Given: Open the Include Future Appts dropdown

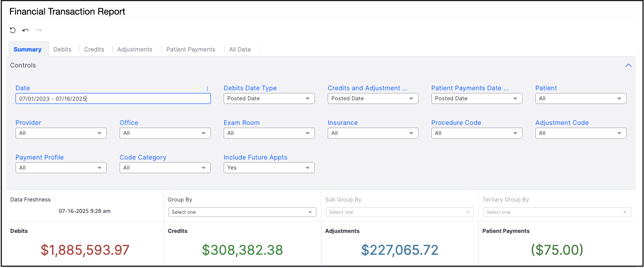Looking at the screenshot, I should coord(269,168).
